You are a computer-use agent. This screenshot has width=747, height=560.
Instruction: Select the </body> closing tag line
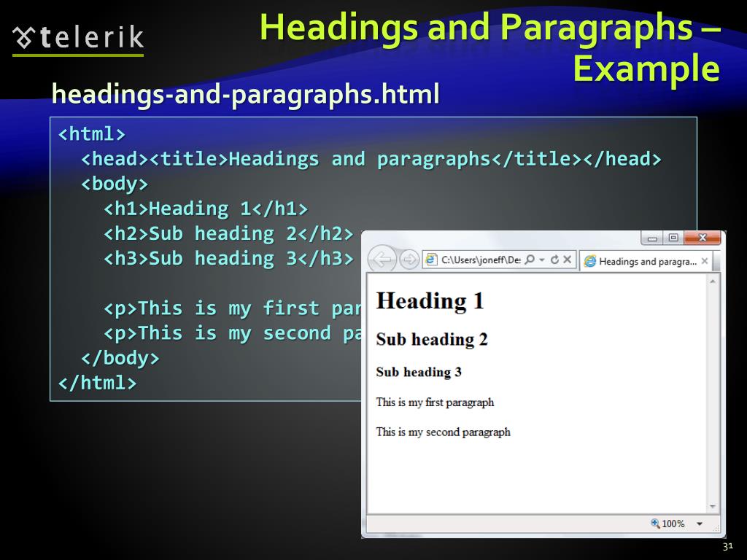click(x=120, y=358)
